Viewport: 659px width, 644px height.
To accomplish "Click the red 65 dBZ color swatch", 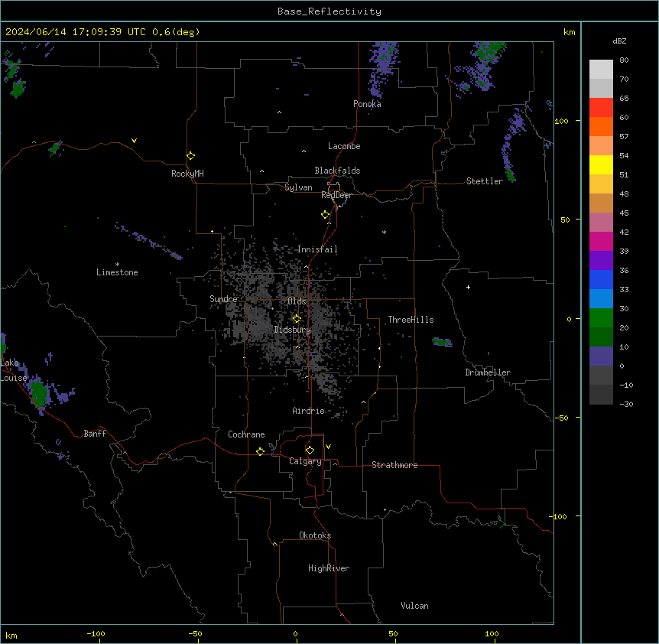I will pos(601,107).
